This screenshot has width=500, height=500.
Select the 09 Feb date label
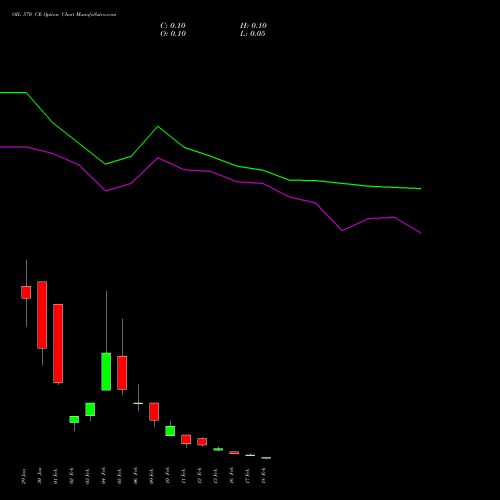pyautogui.click(x=152, y=476)
